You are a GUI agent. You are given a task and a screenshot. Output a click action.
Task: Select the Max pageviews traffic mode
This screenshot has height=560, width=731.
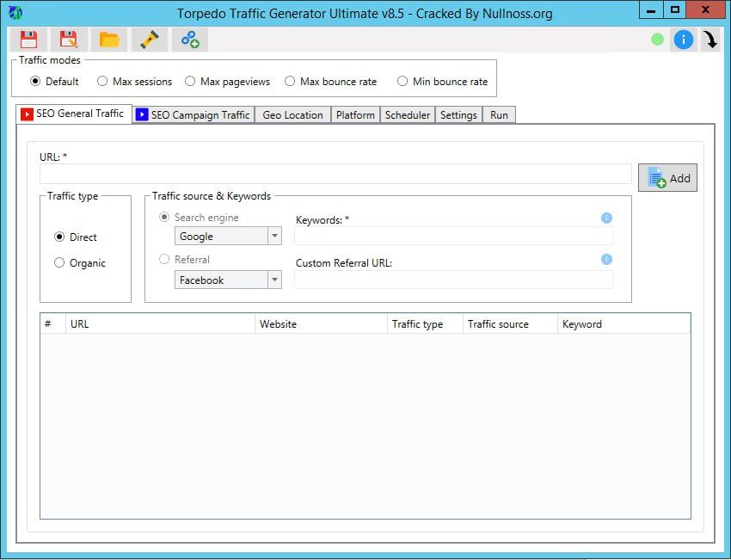[190, 82]
